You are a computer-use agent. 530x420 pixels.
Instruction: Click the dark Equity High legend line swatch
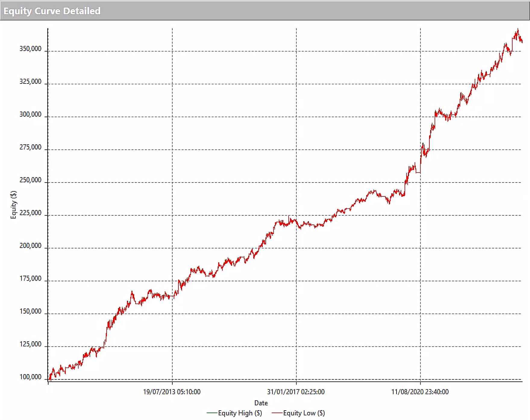tap(212, 413)
